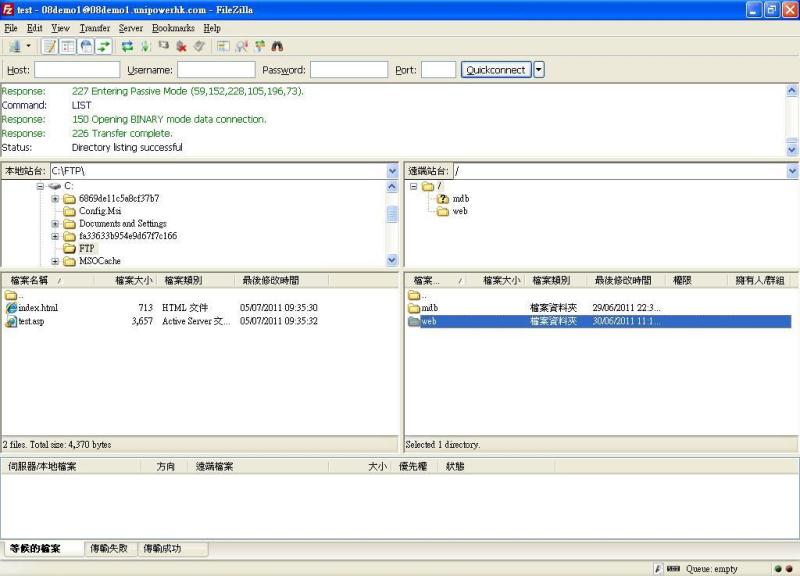
Task: Open the Server menu
Action: [131, 28]
